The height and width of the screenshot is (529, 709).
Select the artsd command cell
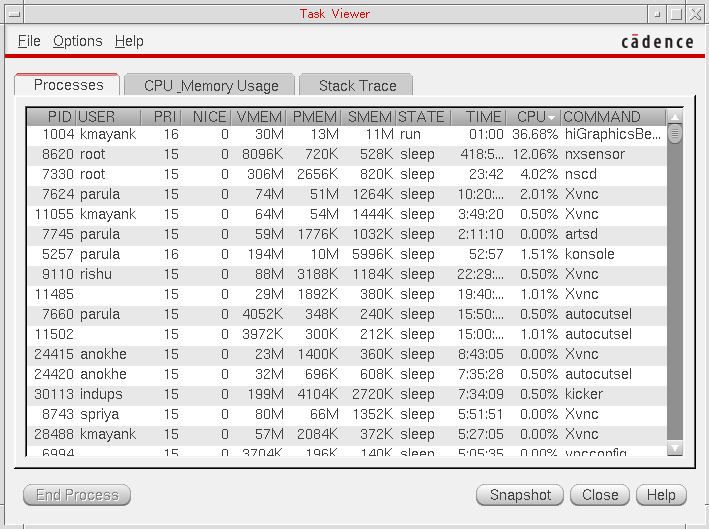[581, 234]
